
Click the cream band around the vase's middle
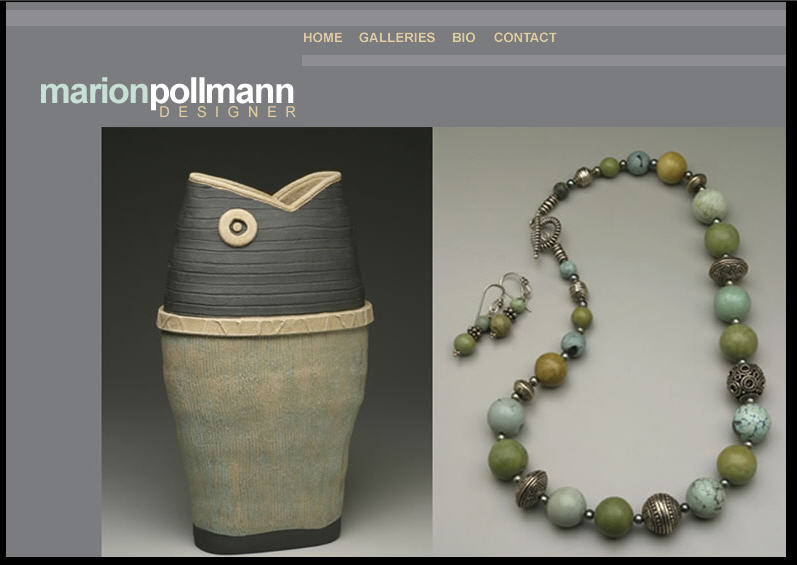265,321
